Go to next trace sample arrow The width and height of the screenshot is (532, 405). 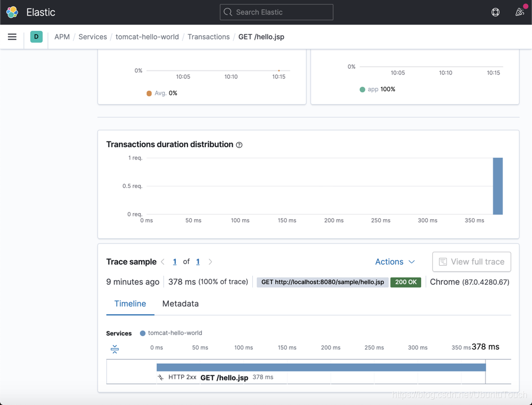tap(210, 262)
